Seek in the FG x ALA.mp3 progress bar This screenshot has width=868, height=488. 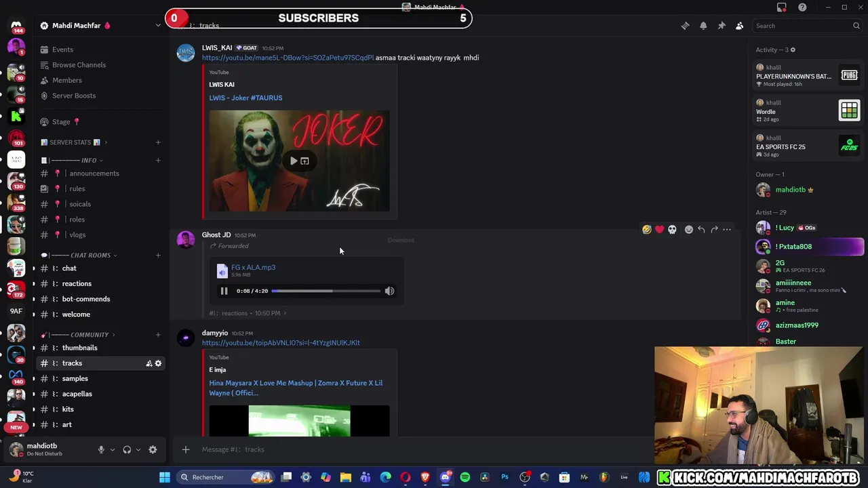[326, 291]
